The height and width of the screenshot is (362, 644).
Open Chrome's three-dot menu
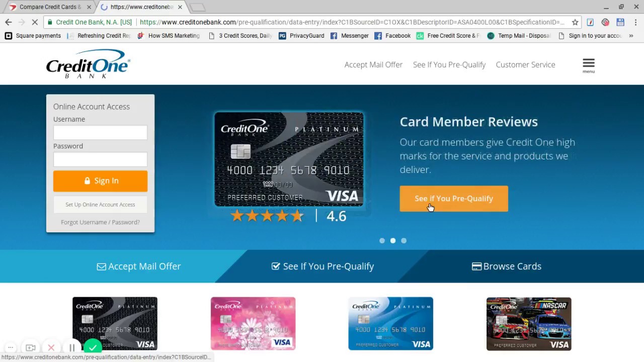point(635,22)
